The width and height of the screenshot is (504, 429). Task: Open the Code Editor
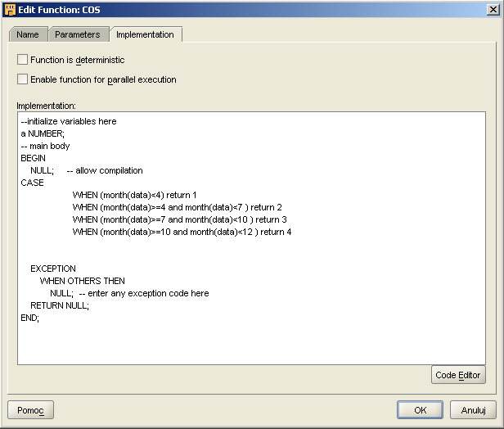[x=458, y=375]
